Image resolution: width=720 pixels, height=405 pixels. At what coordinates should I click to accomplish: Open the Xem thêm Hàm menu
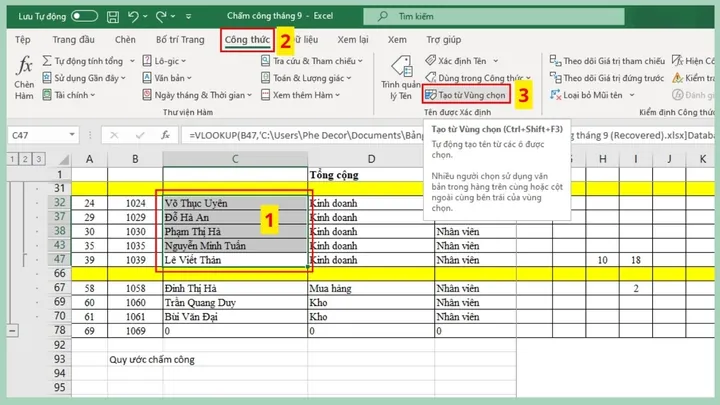pos(300,95)
